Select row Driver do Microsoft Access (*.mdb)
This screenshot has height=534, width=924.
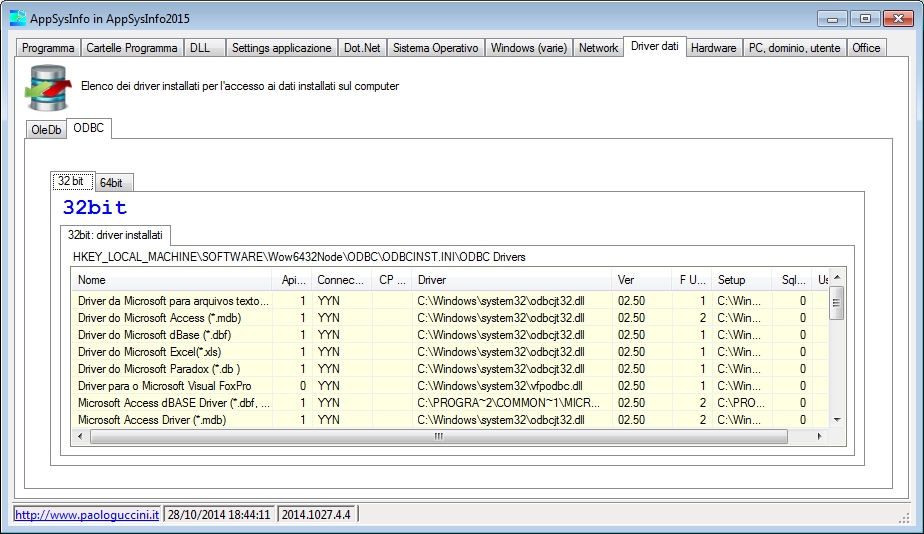click(450, 318)
